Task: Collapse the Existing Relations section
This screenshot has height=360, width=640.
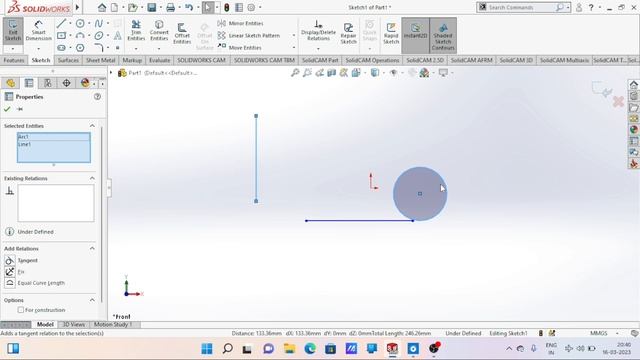Action: [92, 178]
